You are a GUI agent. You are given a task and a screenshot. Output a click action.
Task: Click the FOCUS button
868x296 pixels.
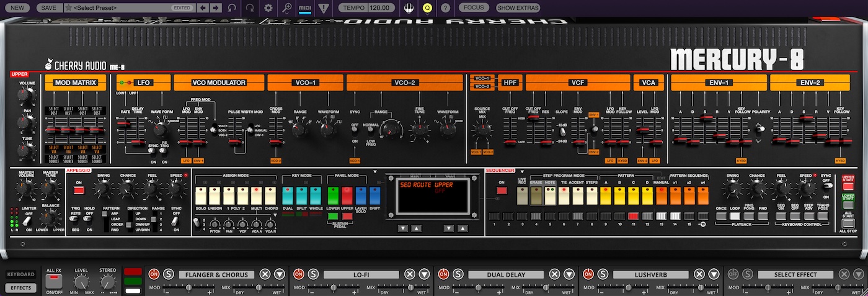click(474, 8)
